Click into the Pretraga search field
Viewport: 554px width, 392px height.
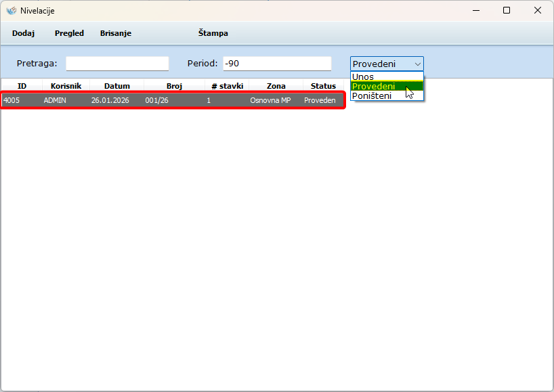(117, 64)
